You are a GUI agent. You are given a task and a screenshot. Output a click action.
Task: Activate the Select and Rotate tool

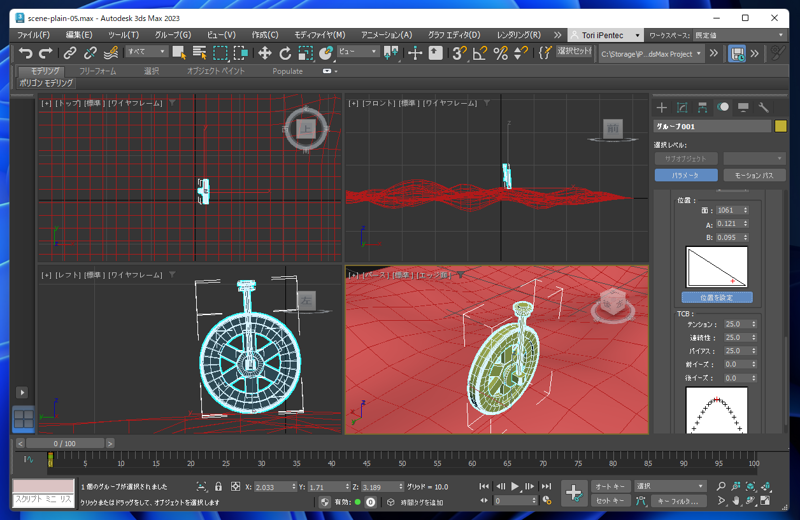[285, 53]
